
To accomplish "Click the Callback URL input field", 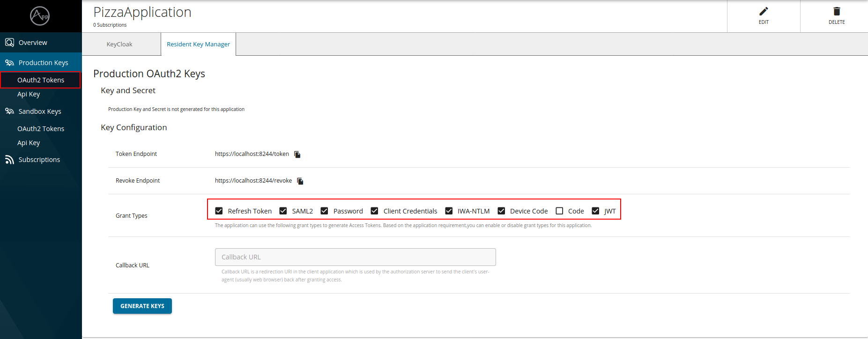I will point(355,257).
